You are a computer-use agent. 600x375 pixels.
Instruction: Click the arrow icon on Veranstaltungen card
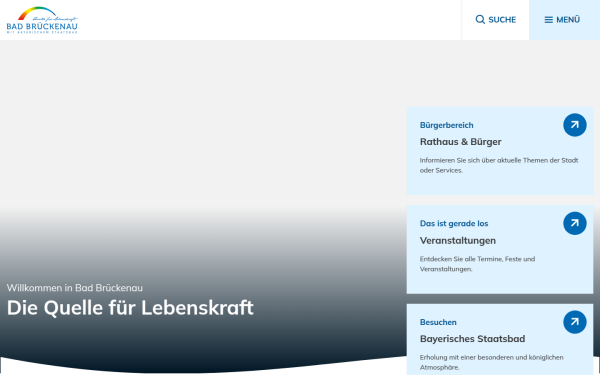[x=574, y=223]
